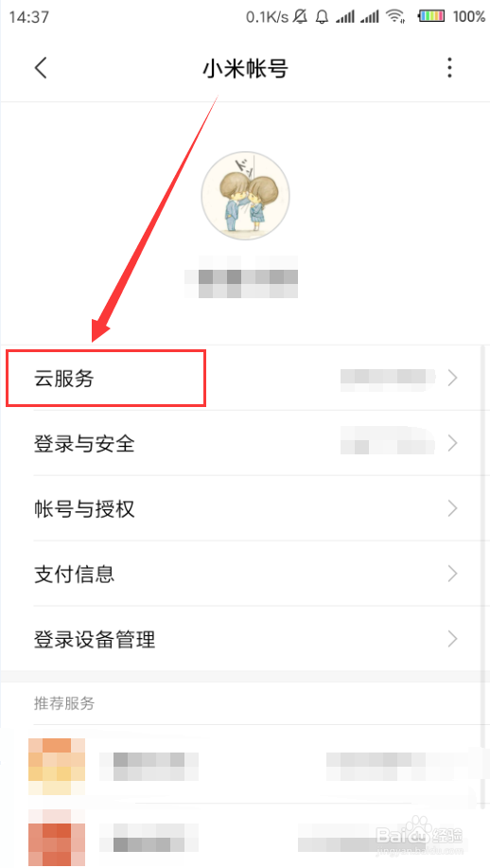490x868 pixels.
Task: Tap the red recommended service icon
Action: pyautogui.click(x=57, y=837)
